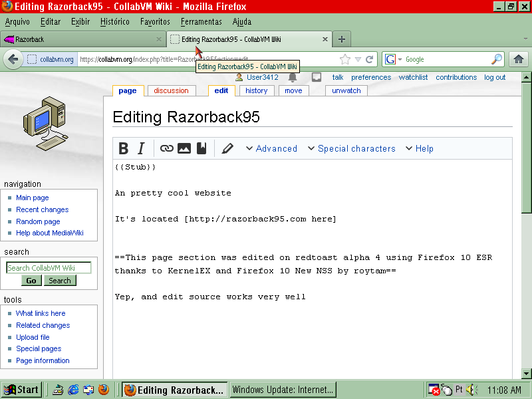Image resolution: width=532 pixels, height=399 pixels.
Task: Apply bold formatting in the editor toolbar
Action: (x=124, y=148)
